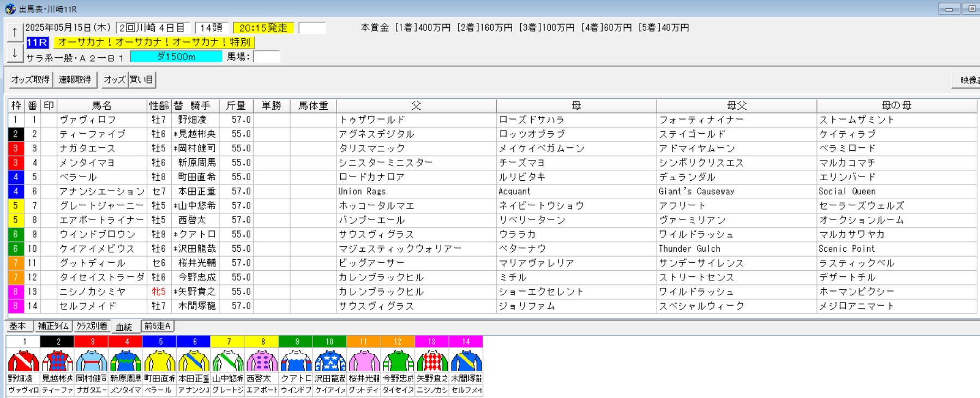Click the silk icon of jockey 岡村健司
980x398 pixels.
click(92, 361)
